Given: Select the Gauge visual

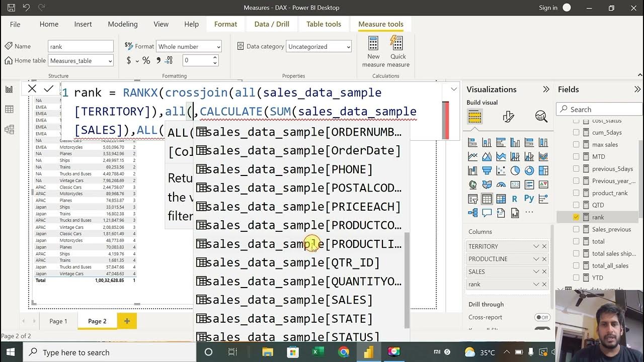Looking at the screenshot, I should (x=501, y=185).
